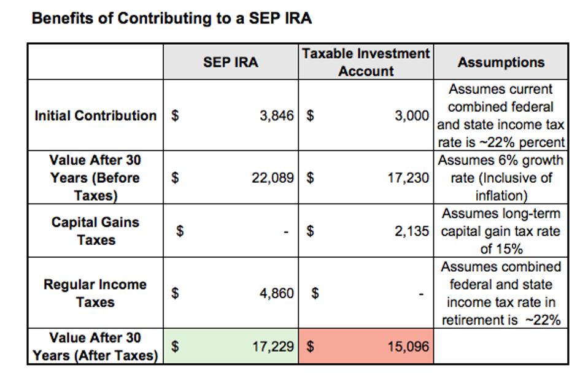The width and height of the screenshot is (588, 381).
Task: Click the Assumptions column header
Action: (501, 62)
